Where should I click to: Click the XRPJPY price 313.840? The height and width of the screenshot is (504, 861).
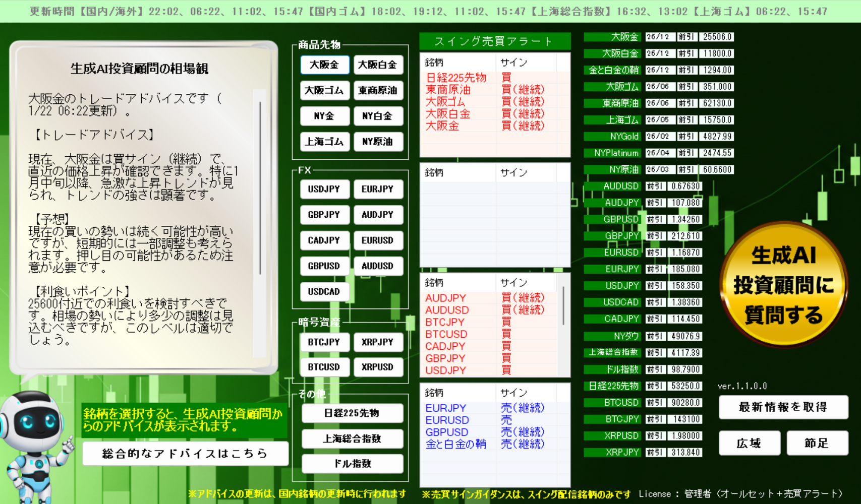tap(685, 453)
